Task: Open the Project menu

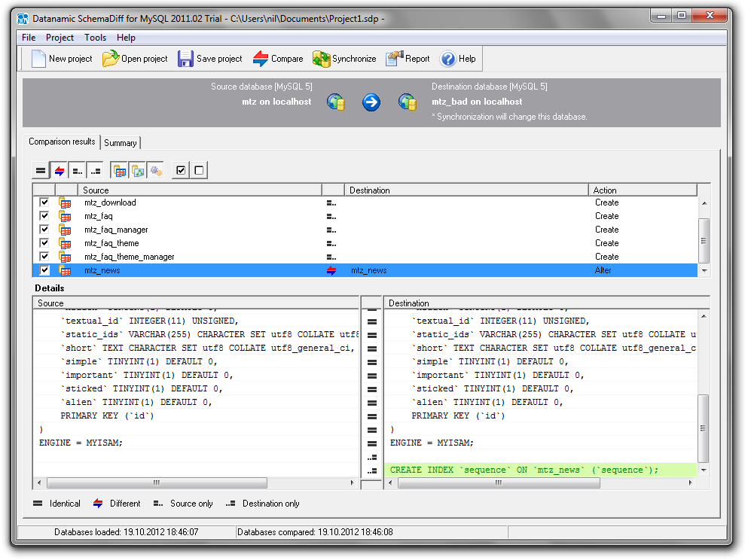Action: 60,38
